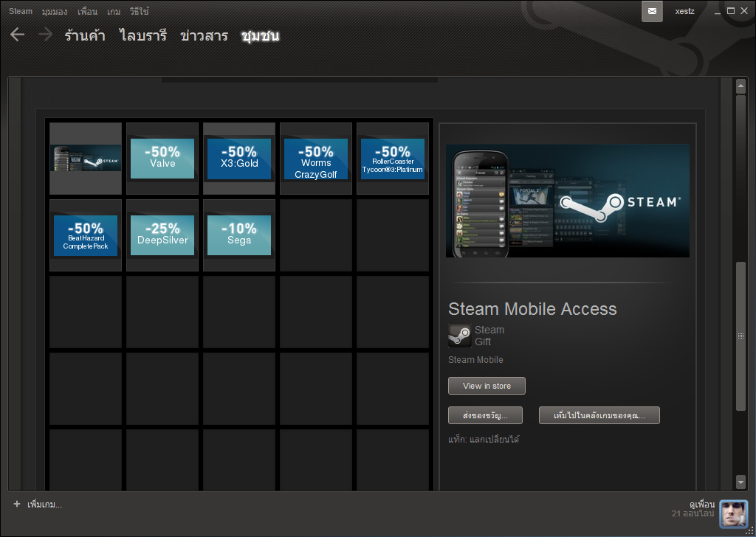Select the -50% Worms Crazy Golf coupon
The image size is (756, 537).
(316, 159)
